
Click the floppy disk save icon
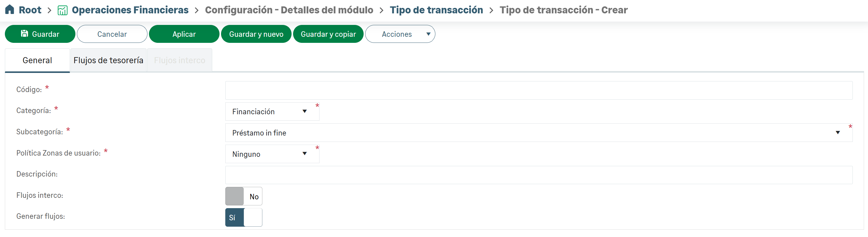tap(24, 34)
